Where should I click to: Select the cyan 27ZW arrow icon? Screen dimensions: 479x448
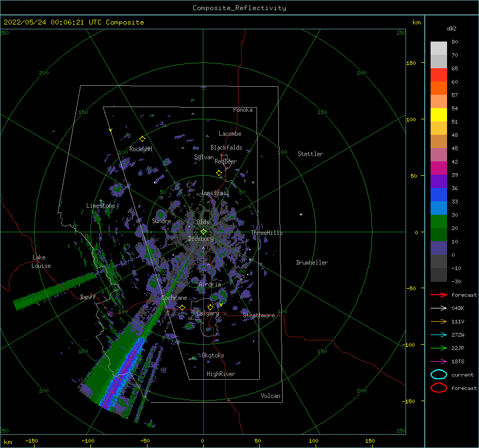coord(439,335)
